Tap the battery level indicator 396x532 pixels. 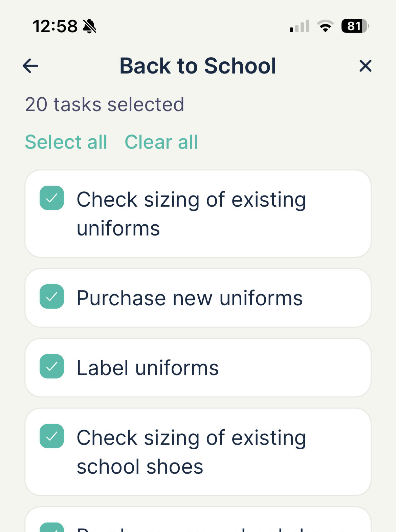point(355,26)
